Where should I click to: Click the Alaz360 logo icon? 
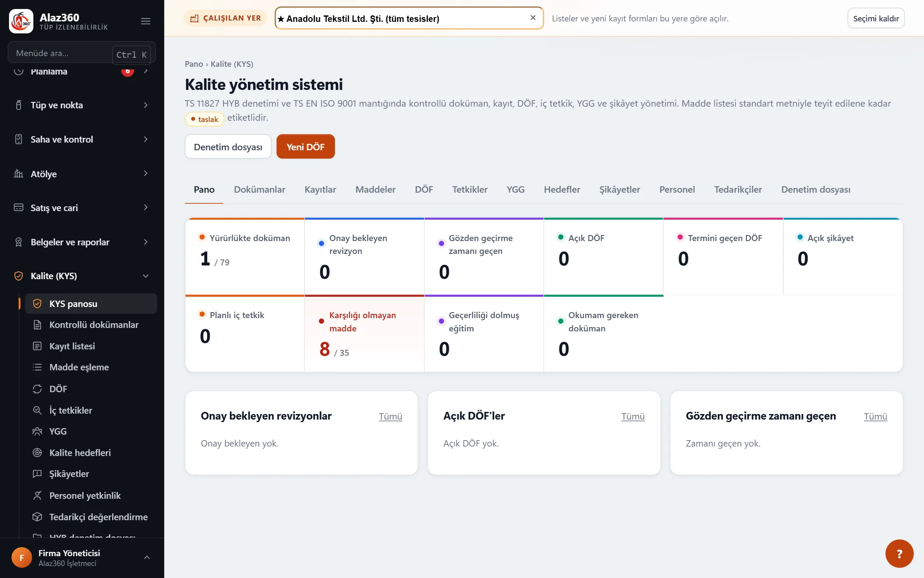coord(21,21)
